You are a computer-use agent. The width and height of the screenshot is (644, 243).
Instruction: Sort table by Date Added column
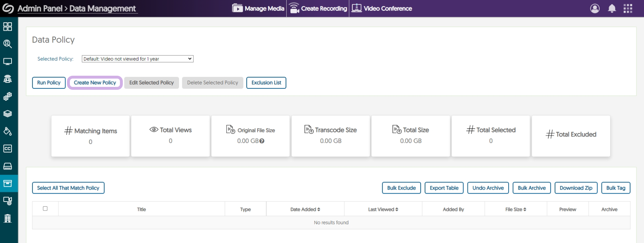[x=305, y=209]
